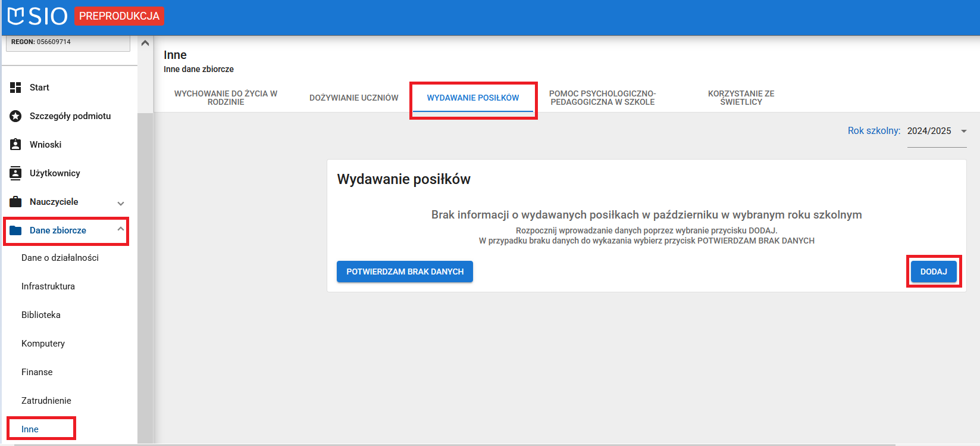The width and height of the screenshot is (980, 446).
Task: Click Potwierdzam brak danych button
Action: (x=405, y=272)
